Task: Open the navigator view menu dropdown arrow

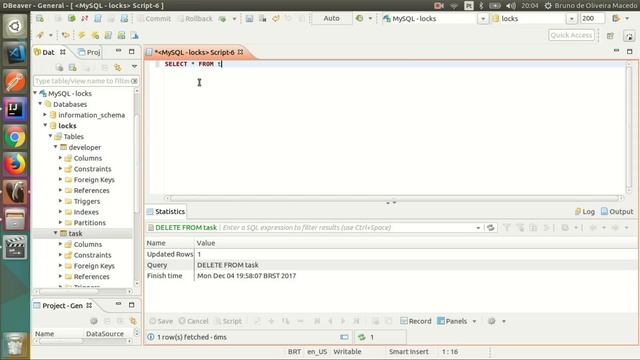Action: 134,67
